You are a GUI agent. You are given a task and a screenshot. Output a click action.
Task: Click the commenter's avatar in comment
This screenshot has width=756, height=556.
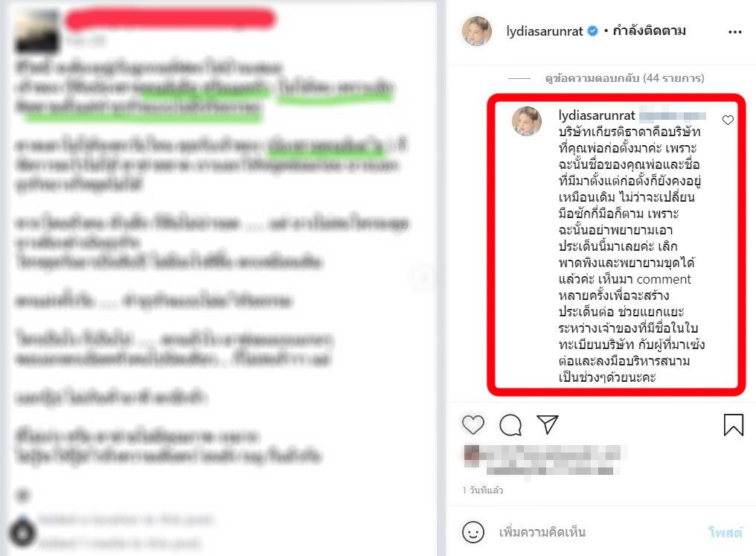tap(527, 121)
